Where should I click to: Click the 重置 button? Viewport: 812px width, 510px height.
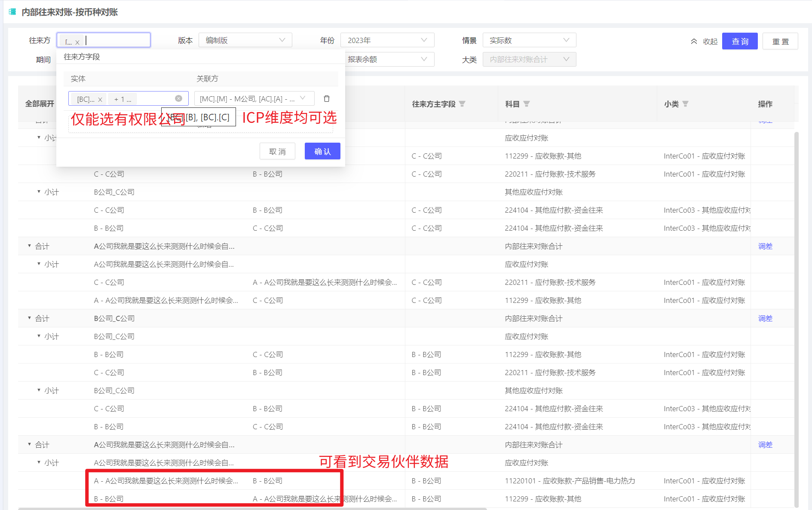780,41
